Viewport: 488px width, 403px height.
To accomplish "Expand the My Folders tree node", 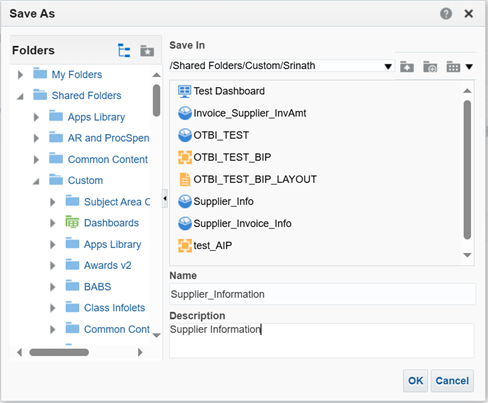I will tap(20, 75).
